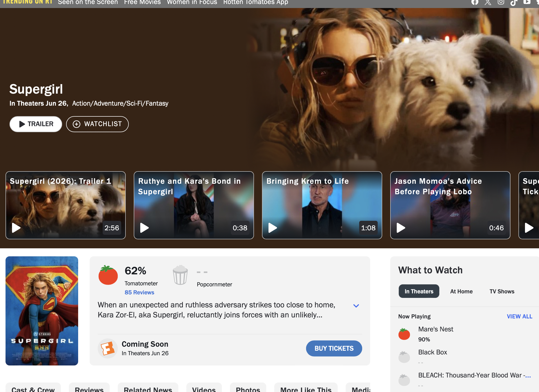Switch to the At Home tab
The image size is (539, 392).
(x=461, y=291)
